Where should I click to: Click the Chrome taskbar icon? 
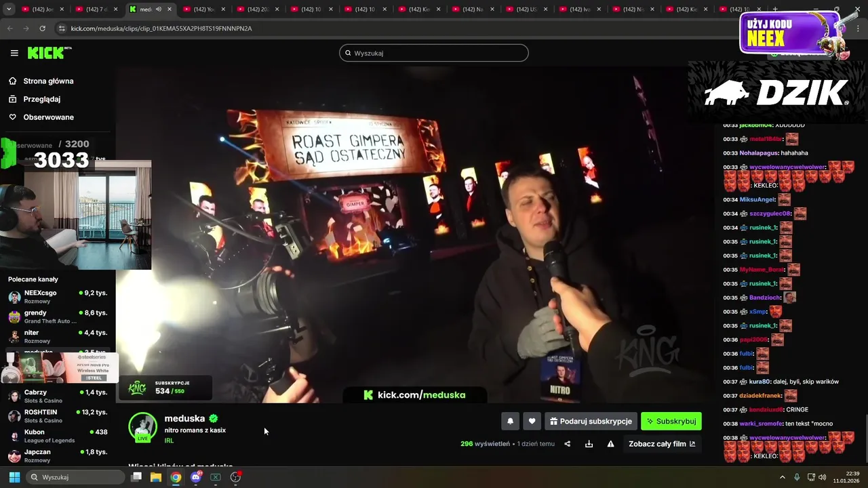pyautogui.click(x=176, y=477)
